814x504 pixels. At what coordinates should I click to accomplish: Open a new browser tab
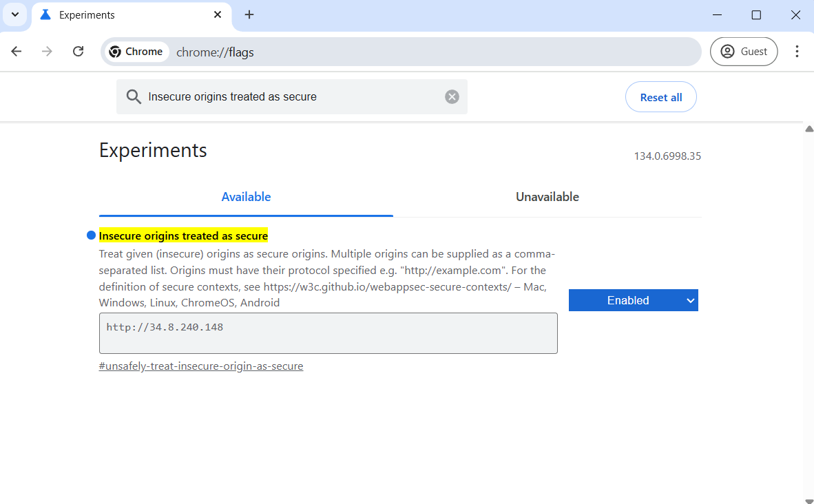coord(249,14)
